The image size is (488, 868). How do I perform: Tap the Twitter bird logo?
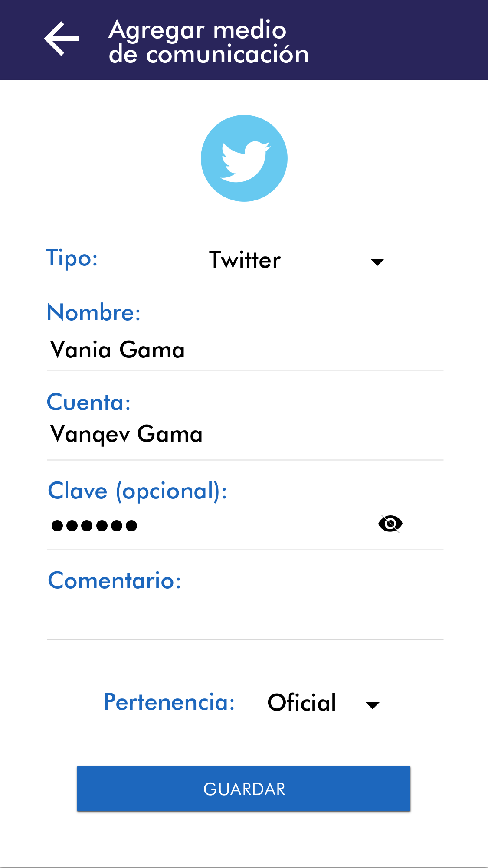244,158
